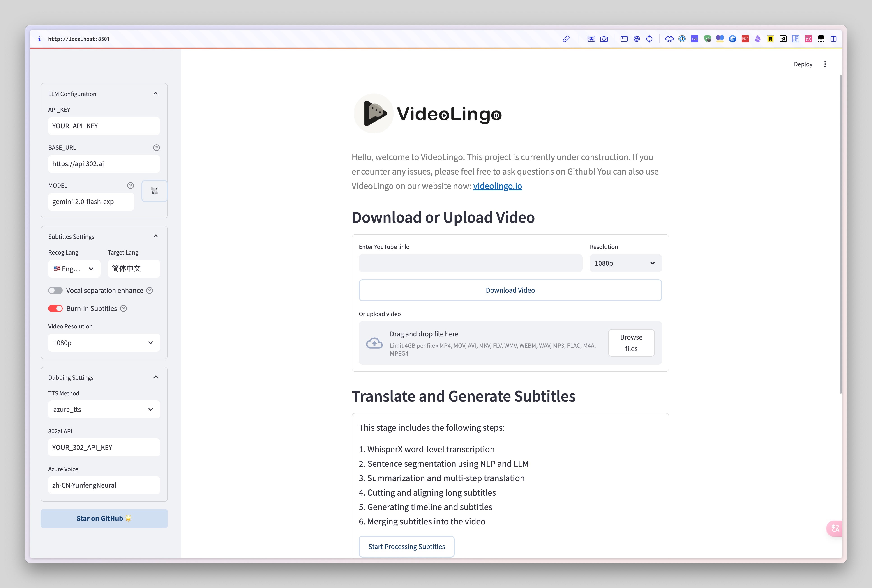Image resolution: width=872 pixels, height=588 pixels.
Task: Click the purple Obsidian crystal extension icon
Action: coord(758,39)
